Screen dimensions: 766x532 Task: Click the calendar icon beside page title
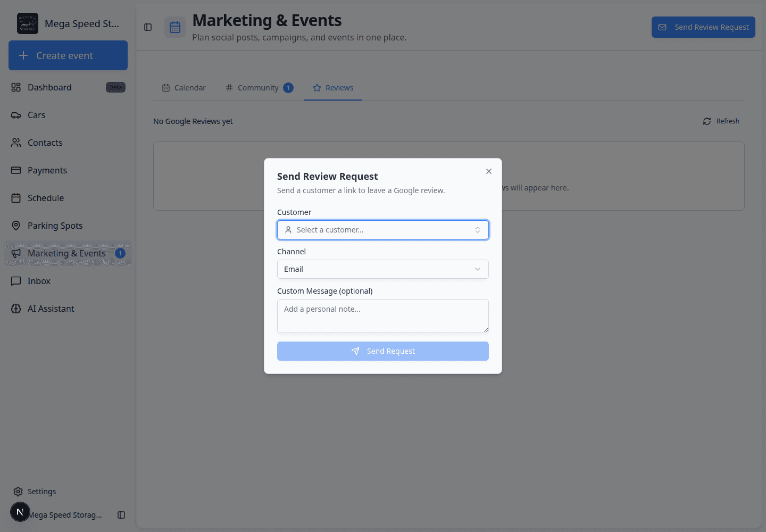coord(175,27)
